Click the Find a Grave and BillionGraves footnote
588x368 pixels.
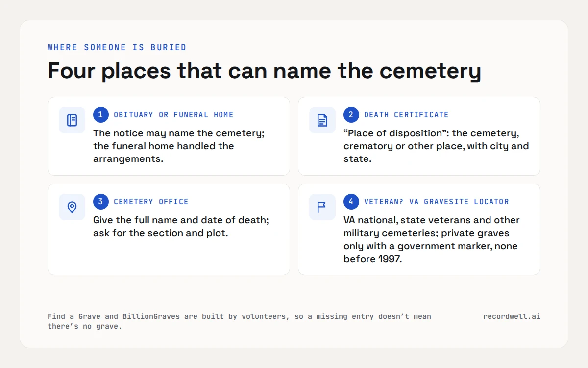point(239,321)
